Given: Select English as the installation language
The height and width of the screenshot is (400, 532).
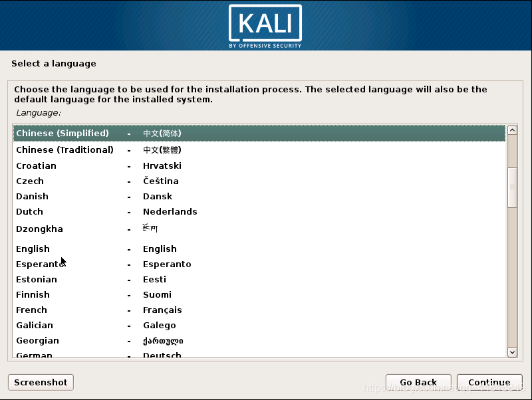Looking at the screenshot, I should tap(259, 249).
